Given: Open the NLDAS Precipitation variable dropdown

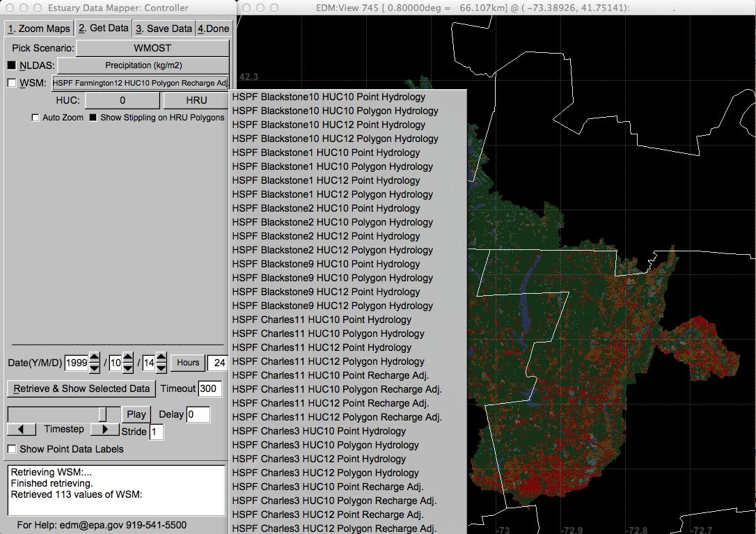Looking at the screenshot, I should pyautogui.click(x=143, y=65).
